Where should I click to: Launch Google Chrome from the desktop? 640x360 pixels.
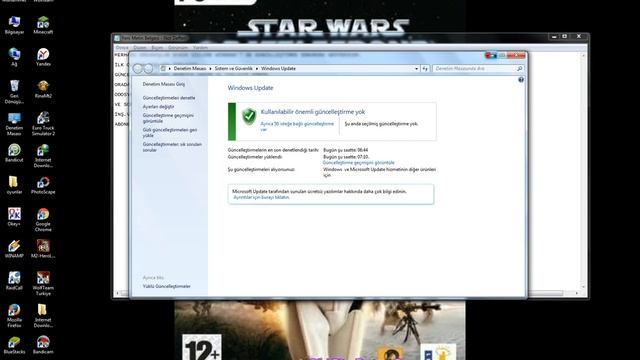pos(43,220)
